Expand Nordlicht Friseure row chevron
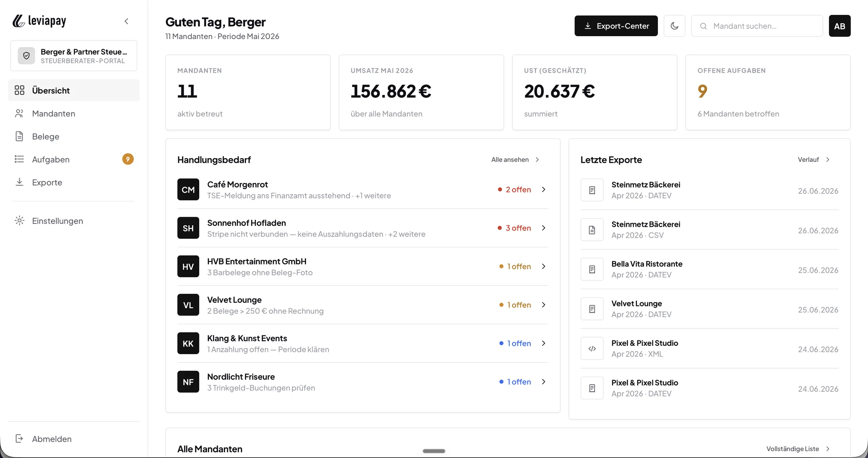The image size is (868, 458). 543,382
